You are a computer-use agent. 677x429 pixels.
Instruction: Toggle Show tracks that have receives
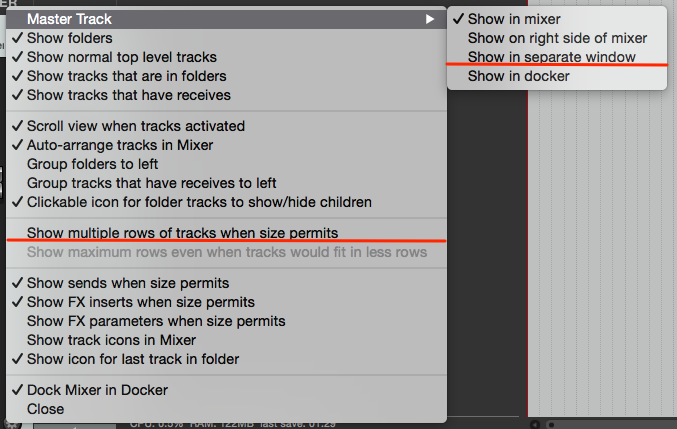click(128, 95)
